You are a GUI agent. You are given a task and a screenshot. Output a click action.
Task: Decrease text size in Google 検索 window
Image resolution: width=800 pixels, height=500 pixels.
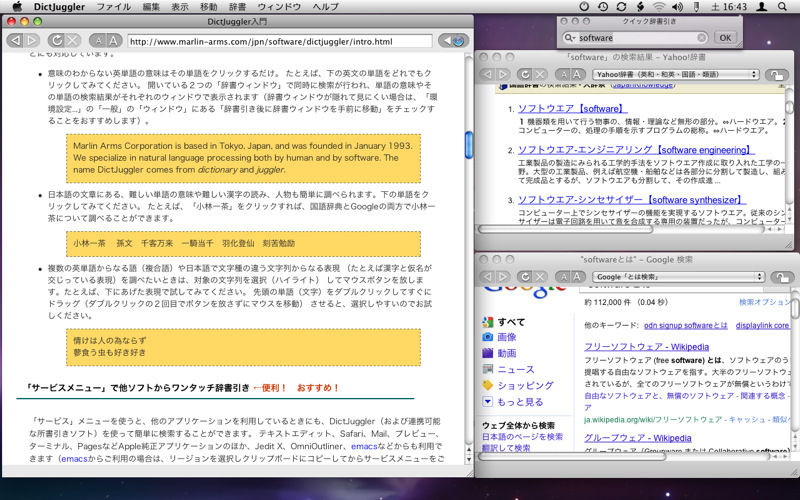coord(563,277)
